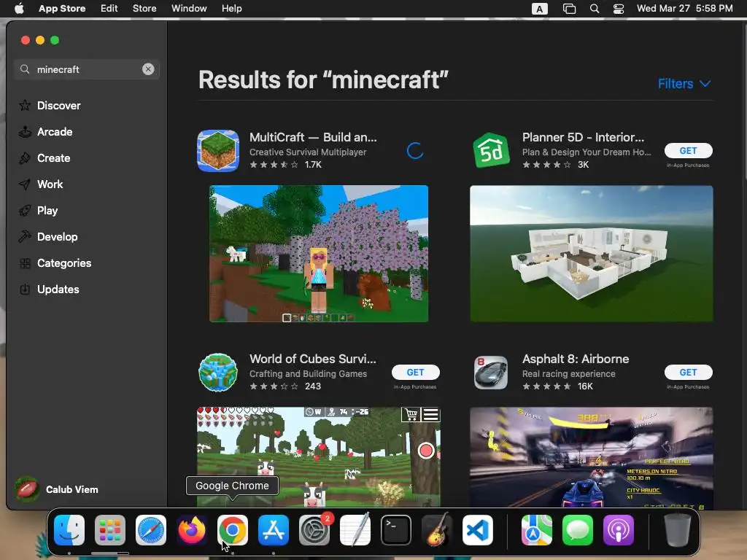This screenshot has height=560, width=747.
Task: Open Maps from the Dock
Action: [x=537, y=530]
